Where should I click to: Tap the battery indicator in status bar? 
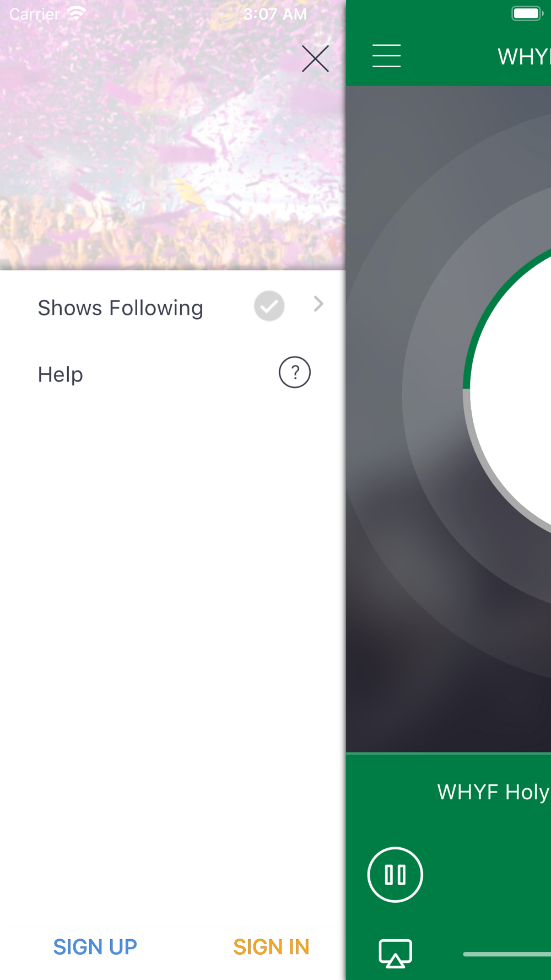(x=527, y=13)
